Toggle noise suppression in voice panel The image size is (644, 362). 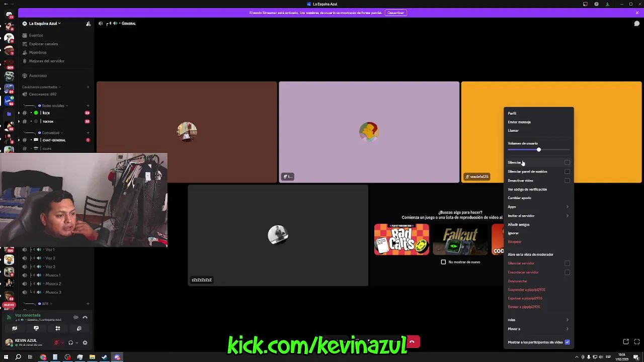76,317
